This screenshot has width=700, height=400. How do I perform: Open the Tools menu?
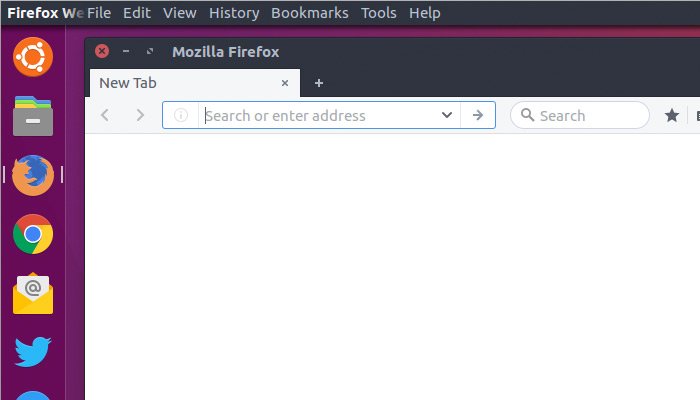click(379, 13)
